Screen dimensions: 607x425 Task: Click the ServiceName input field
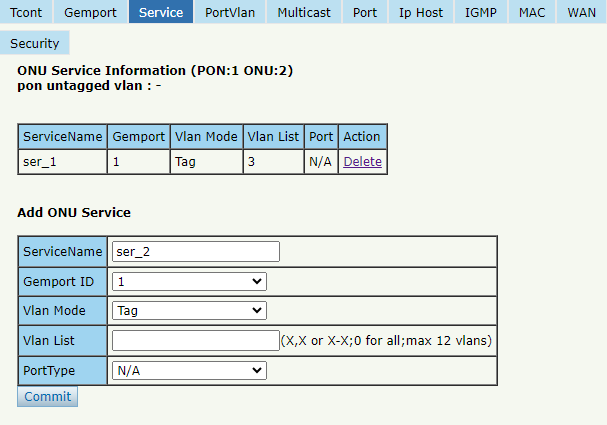coord(195,252)
